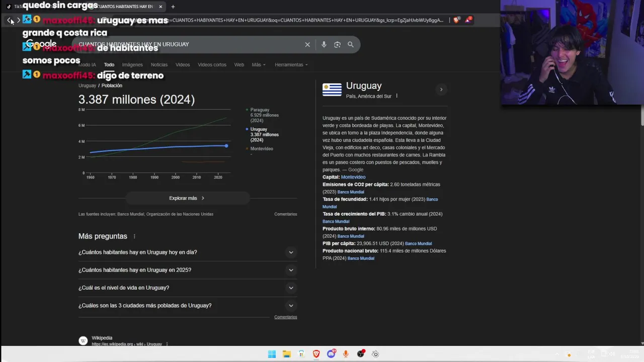Viewport: 644px width, 362px height.
Task: Expand ¿Cuántos habitantes hay en Uruguay hoy en día?
Action: pyautogui.click(x=188, y=252)
